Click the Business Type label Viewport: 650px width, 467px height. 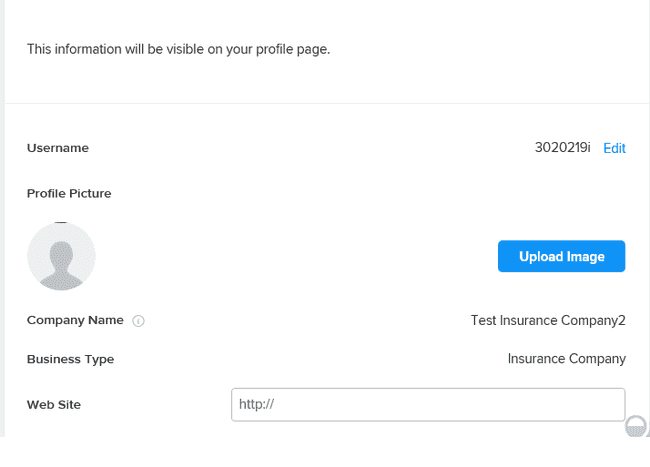[70, 359]
